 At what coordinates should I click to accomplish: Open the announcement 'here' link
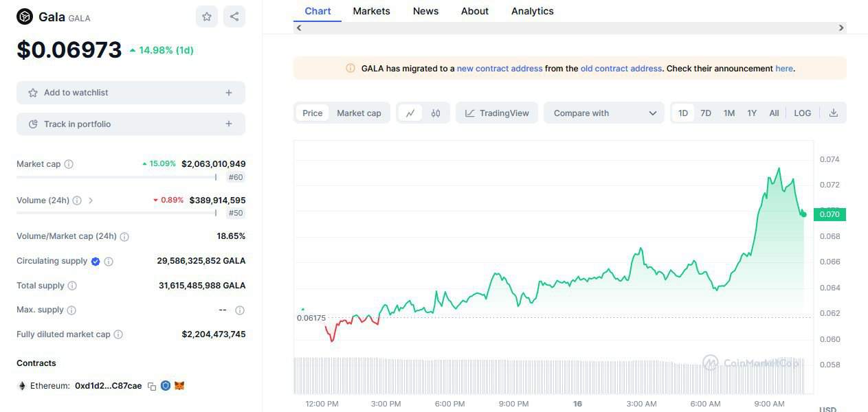pyautogui.click(x=783, y=69)
